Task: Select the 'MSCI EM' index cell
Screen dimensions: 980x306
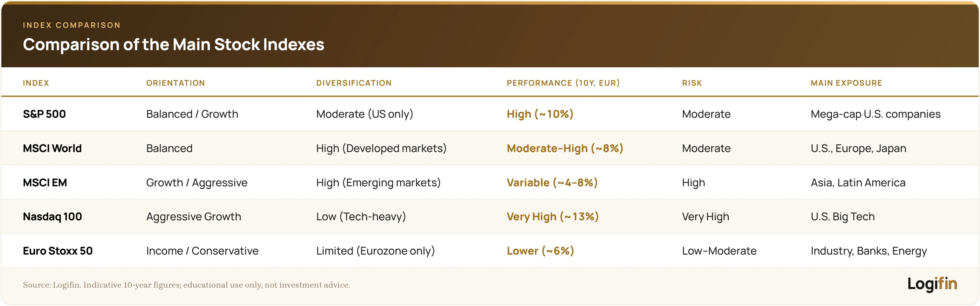Action: 45,182
